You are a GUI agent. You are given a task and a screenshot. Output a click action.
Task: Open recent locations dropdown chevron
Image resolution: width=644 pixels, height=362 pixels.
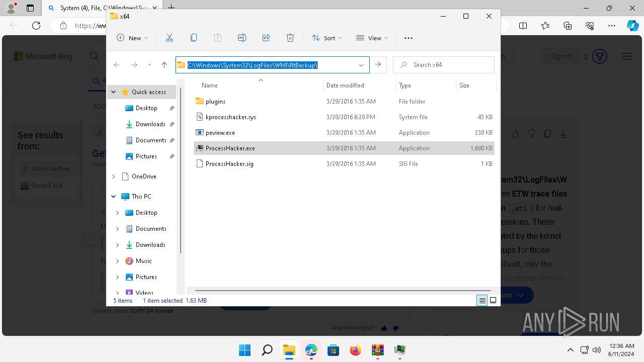(x=149, y=65)
